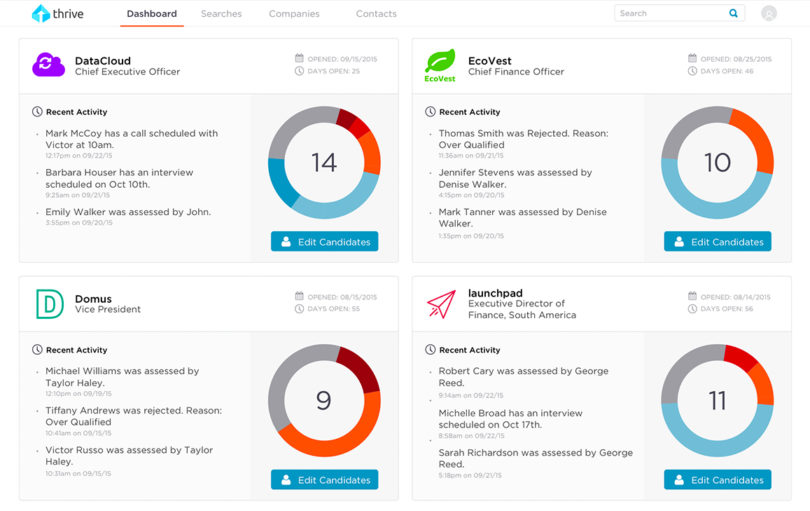Select 'Thomas Smith was Rejected' activity
Image resolution: width=810 pixels, height=511 pixels.
523,143
